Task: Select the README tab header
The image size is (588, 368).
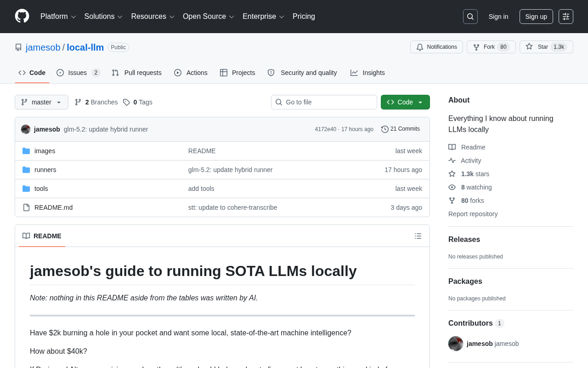Action: coord(42,236)
